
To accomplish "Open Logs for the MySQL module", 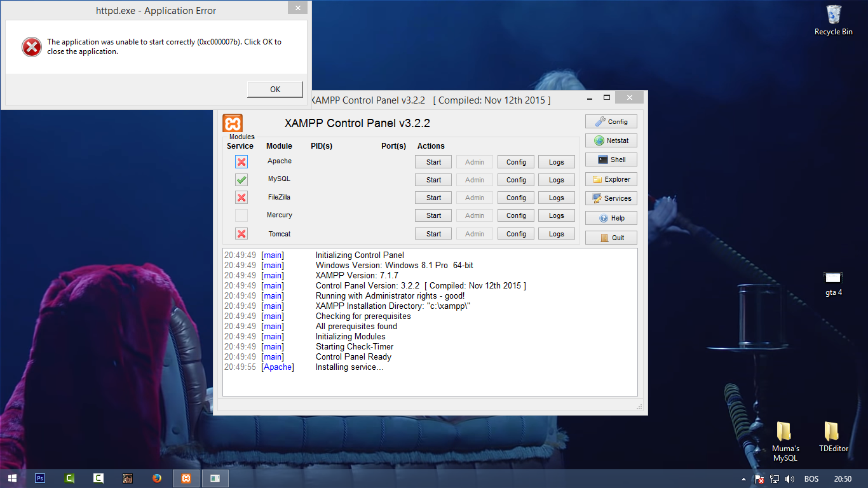I will coord(557,180).
